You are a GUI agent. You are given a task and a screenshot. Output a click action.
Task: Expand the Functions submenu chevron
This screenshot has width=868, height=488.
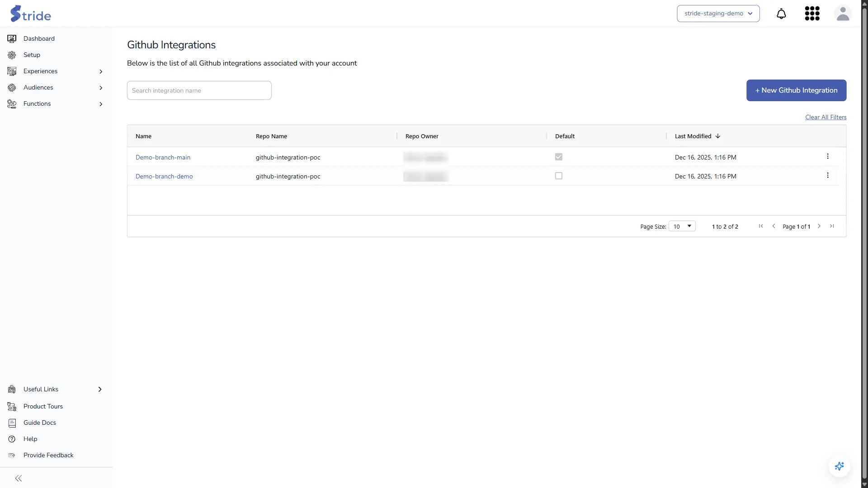[x=101, y=104]
